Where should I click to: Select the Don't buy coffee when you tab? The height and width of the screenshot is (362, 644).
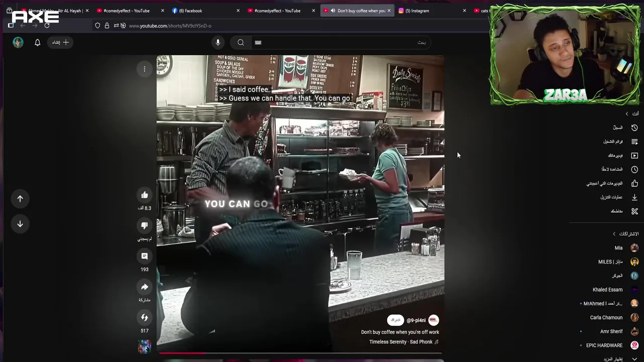pyautogui.click(x=357, y=11)
